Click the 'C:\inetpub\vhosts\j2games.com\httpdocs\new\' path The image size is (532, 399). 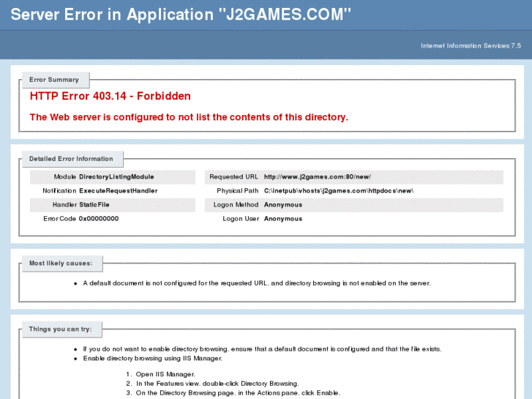point(339,191)
